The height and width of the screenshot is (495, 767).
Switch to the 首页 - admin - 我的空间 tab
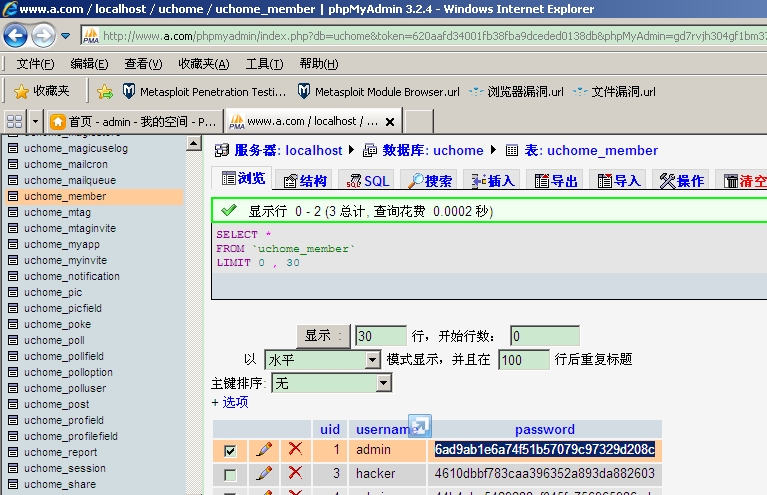click(134, 121)
